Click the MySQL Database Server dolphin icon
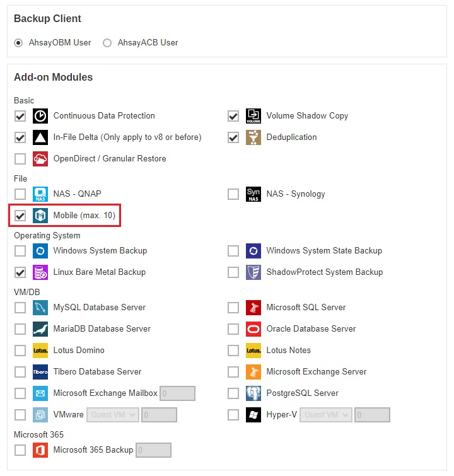The image size is (454, 476). [x=40, y=308]
